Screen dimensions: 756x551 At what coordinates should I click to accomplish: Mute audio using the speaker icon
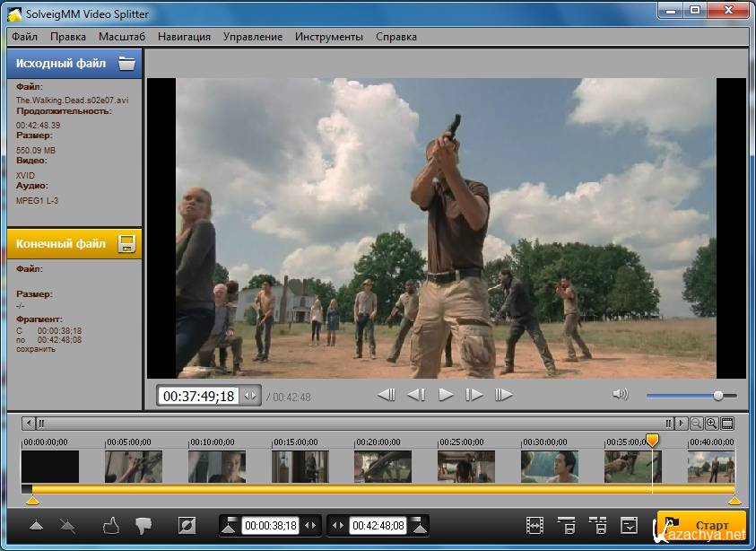[x=620, y=395]
